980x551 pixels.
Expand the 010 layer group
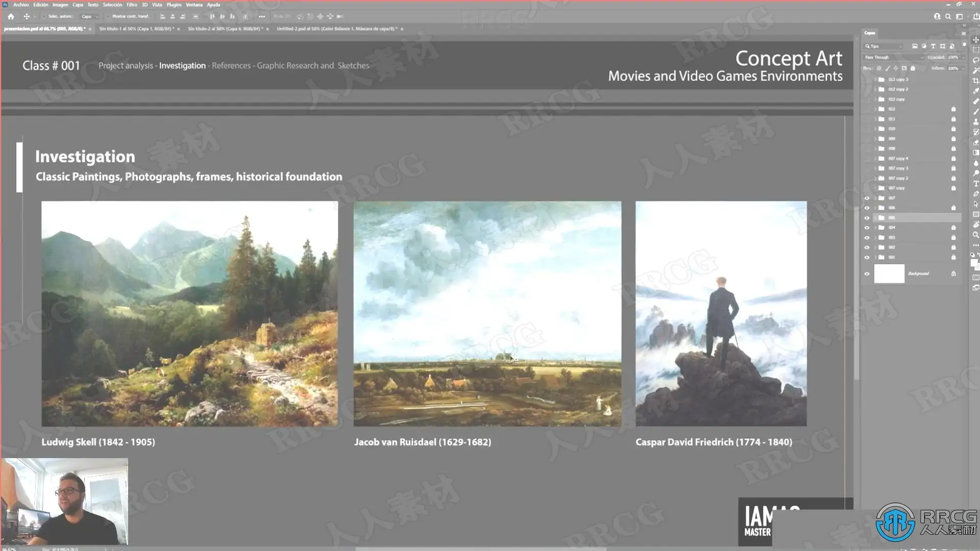[x=875, y=129]
